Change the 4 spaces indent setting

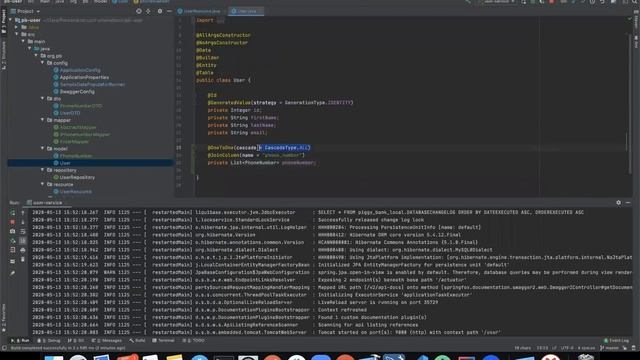586,348
